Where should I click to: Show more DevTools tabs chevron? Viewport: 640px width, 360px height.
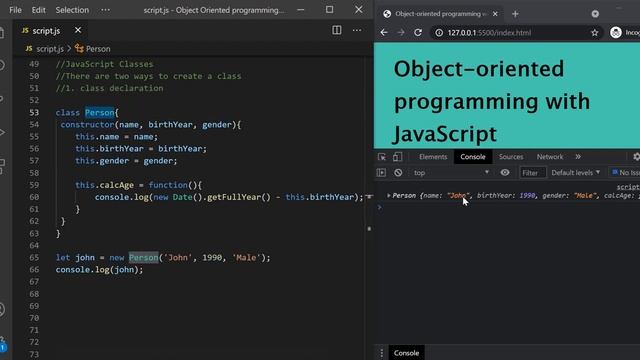(578, 157)
